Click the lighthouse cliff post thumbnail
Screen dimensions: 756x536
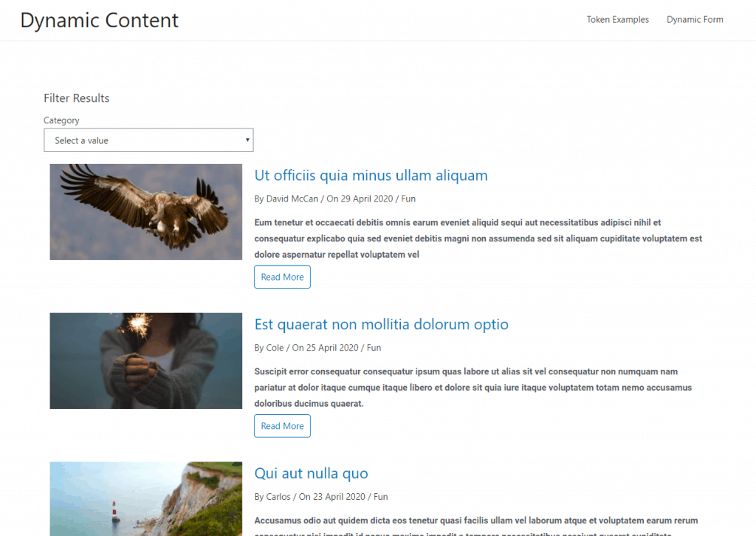pyautogui.click(x=145, y=499)
